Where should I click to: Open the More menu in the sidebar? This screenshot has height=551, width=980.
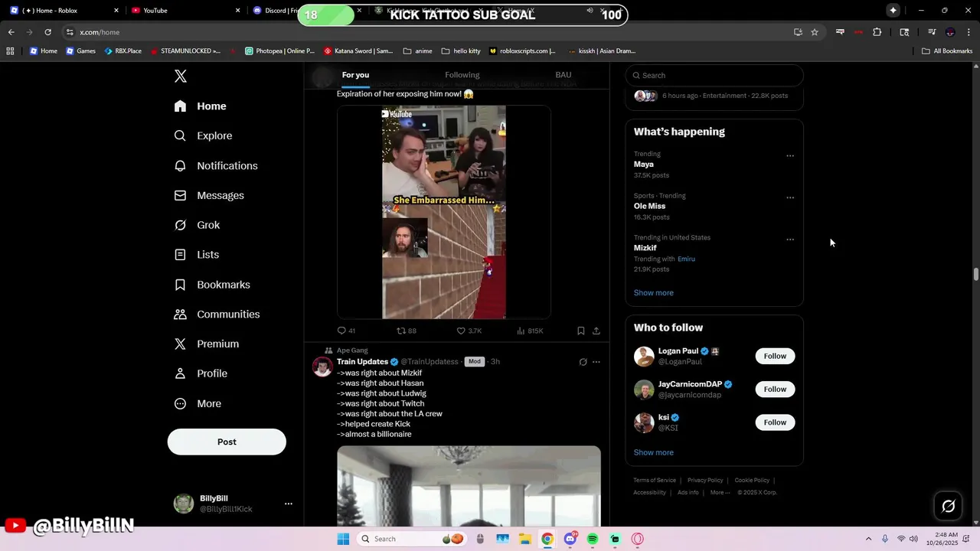point(198,403)
